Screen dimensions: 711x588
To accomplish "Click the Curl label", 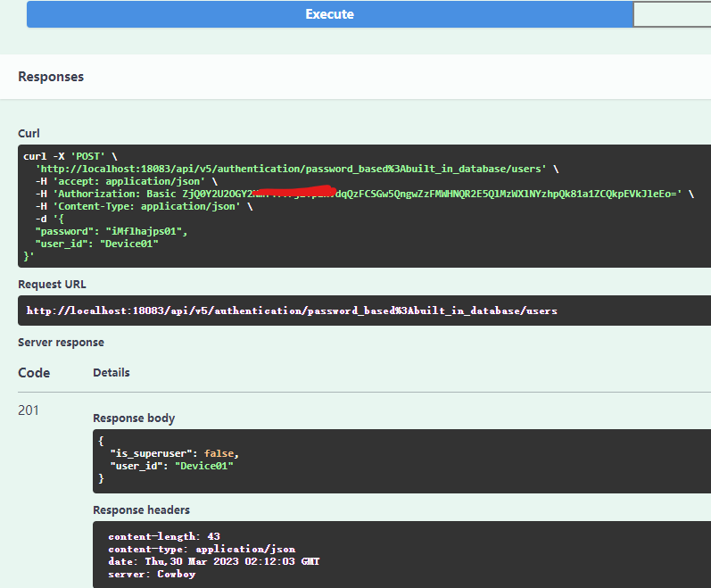I will pyautogui.click(x=29, y=133).
